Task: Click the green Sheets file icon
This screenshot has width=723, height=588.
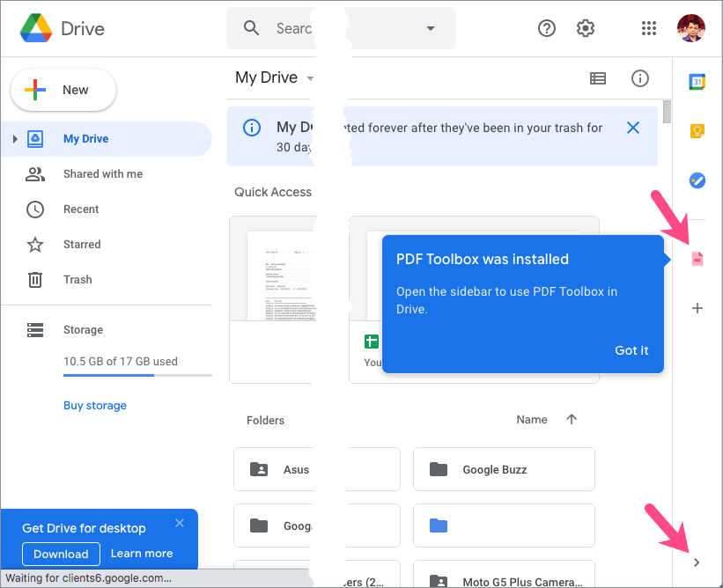Action: pos(371,342)
